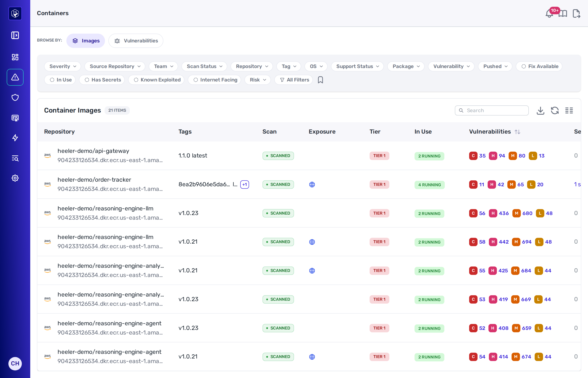The image size is (588, 378).
Task: Refresh the container images table
Action: click(x=555, y=110)
